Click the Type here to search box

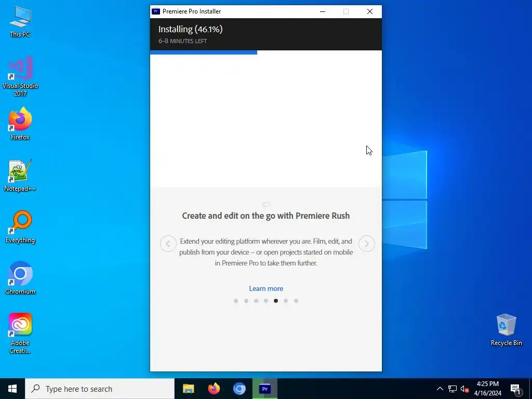point(100,389)
